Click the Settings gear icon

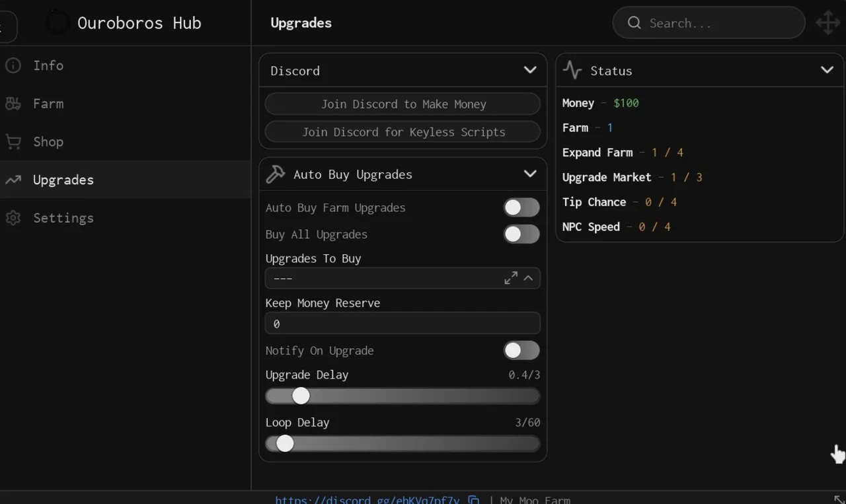click(x=13, y=218)
